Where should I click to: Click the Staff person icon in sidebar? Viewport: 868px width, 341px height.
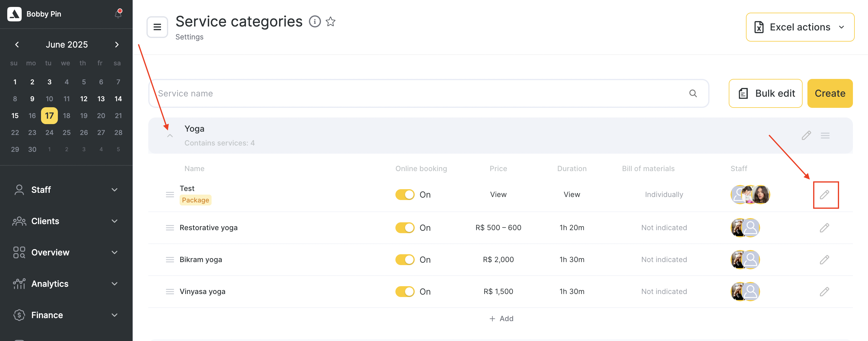pos(19,189)
